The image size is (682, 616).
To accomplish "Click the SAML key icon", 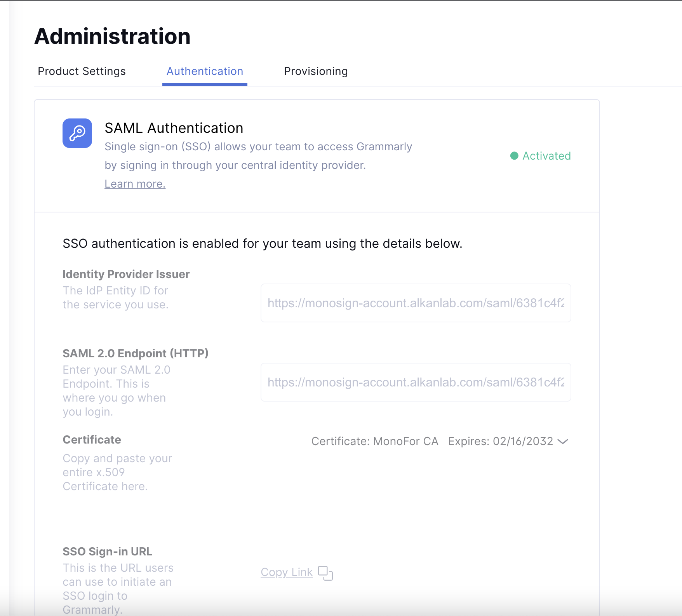I will click(x=77, y=133).
